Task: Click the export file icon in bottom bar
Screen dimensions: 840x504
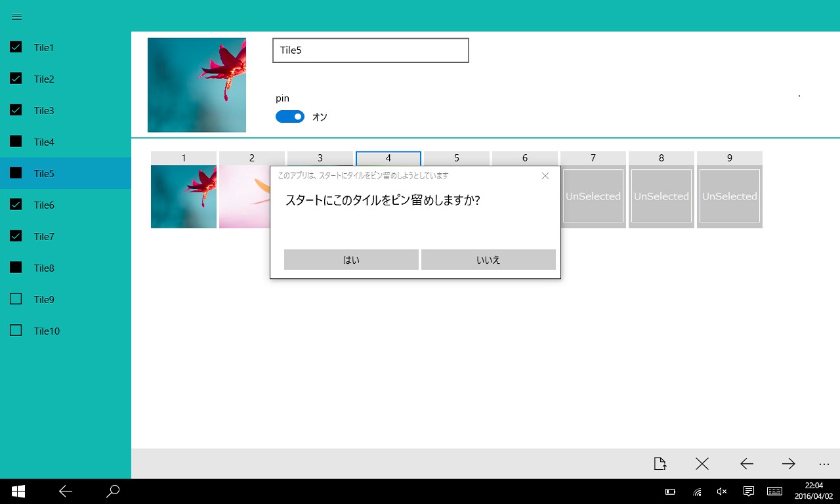Action: [660, 464]
